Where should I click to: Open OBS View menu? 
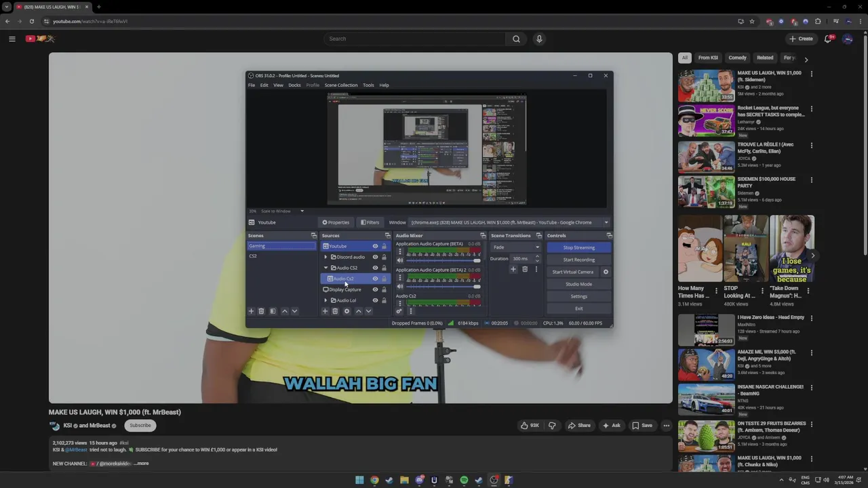point(278,85)
